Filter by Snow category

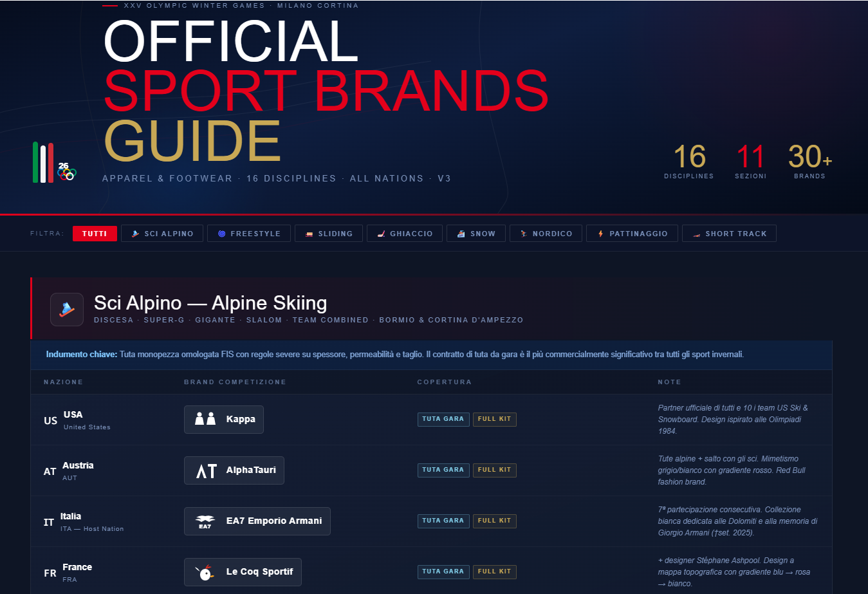point(476,233)
